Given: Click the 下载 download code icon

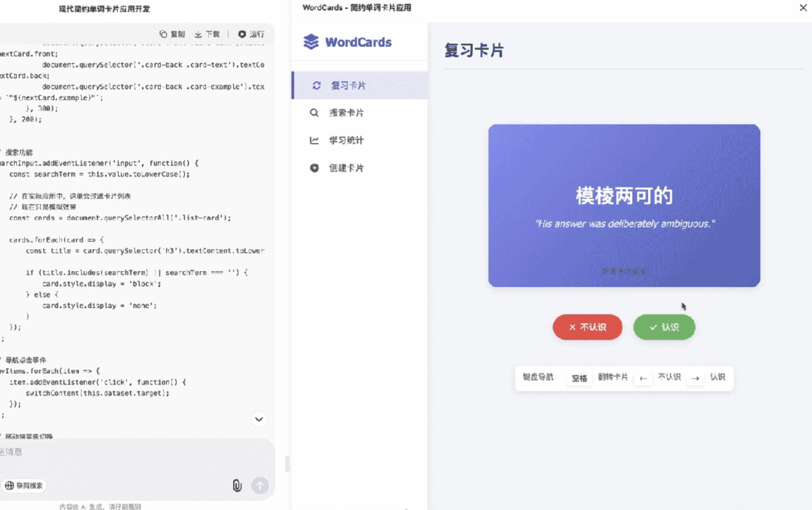Looking at the screenshot, I should coord(198,34).
